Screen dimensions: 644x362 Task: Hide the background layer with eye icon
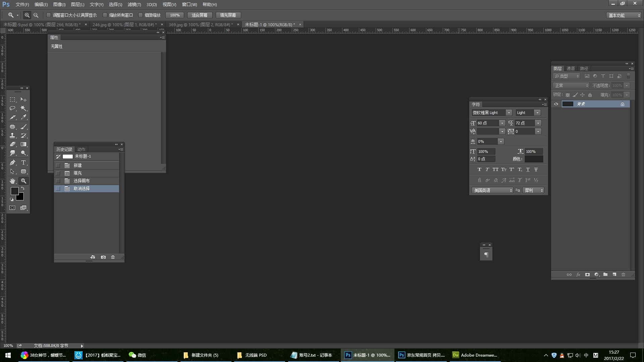[556, 104]
